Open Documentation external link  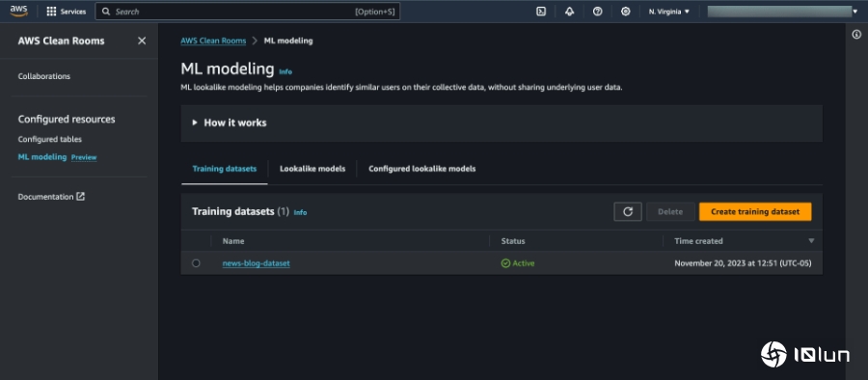tap(51, 197)
